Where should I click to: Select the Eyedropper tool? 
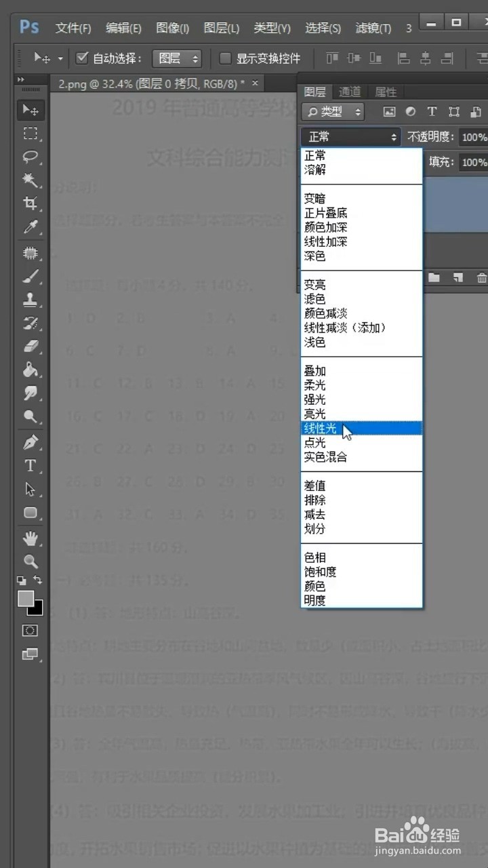pyautogui.click(x=30, y=227)
